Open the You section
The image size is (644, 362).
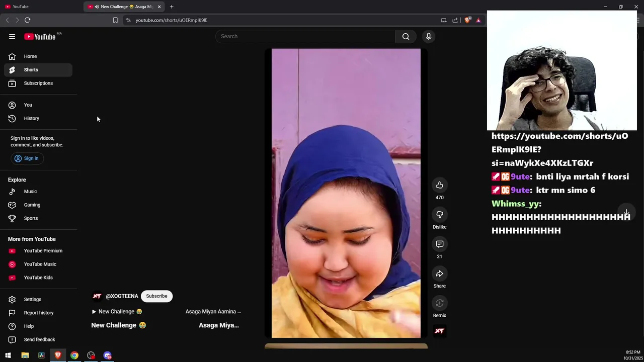click(38, 105)
